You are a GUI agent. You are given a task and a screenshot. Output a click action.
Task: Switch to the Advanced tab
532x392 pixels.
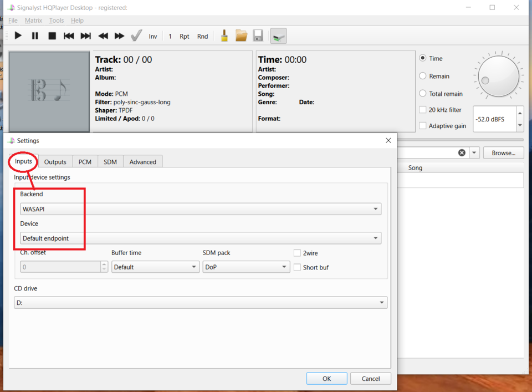pos(143,162)
